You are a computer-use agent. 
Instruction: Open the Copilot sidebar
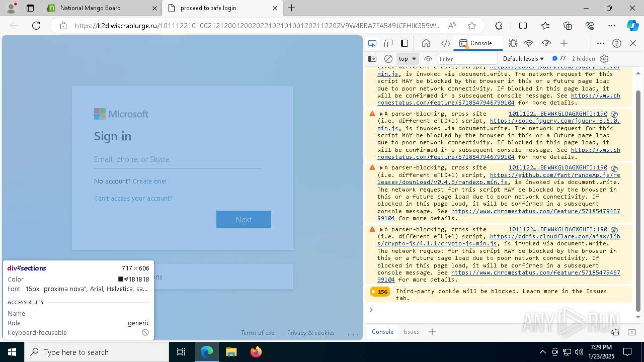click(x=632, y=26)
